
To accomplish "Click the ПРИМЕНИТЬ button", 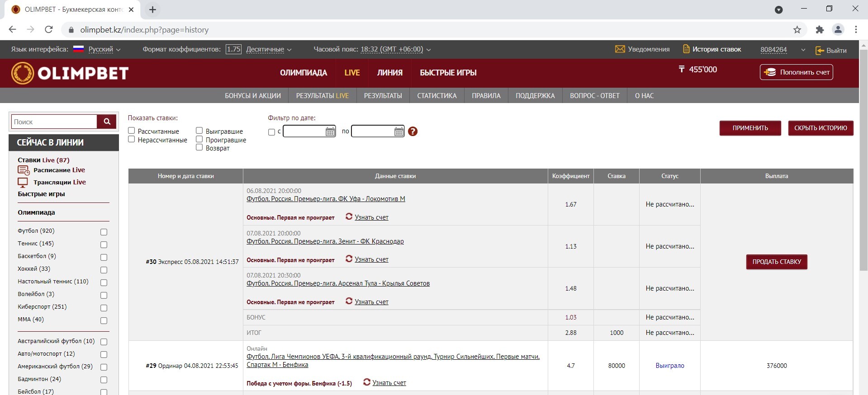I will pyautogui.click(x=750, y=128).
